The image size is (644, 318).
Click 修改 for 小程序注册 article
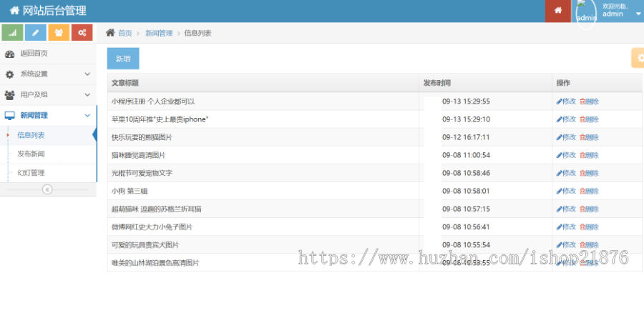point(566,101)
